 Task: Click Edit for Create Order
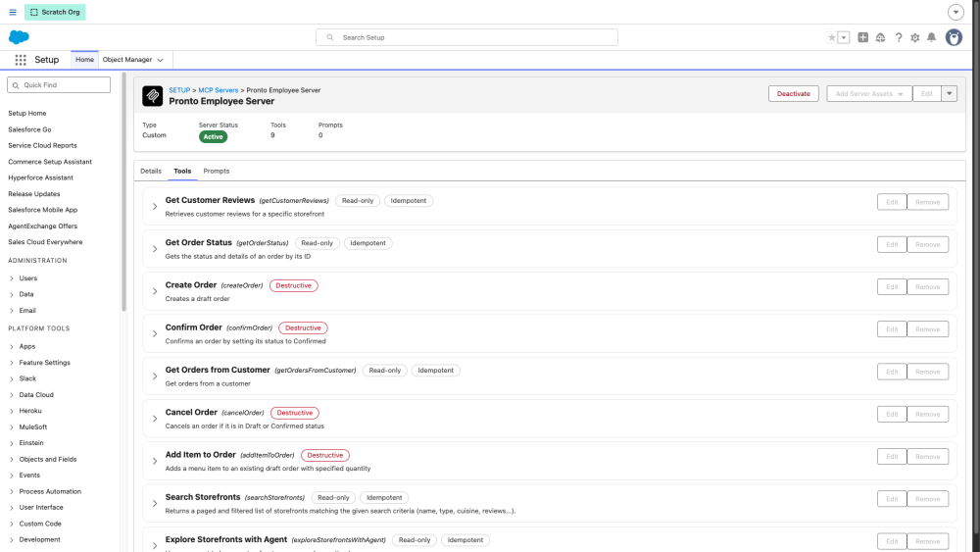click(x=892, y=287)
